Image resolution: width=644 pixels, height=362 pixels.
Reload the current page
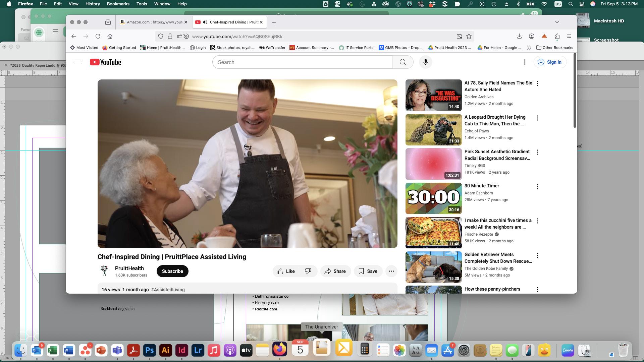pyautogui.click(x=98, y=36)
